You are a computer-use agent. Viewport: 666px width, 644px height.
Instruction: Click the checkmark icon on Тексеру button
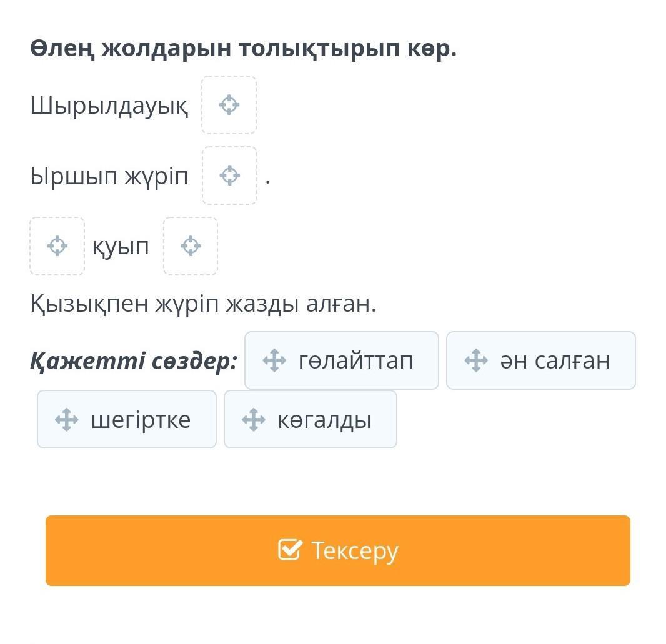pos(290,550)
